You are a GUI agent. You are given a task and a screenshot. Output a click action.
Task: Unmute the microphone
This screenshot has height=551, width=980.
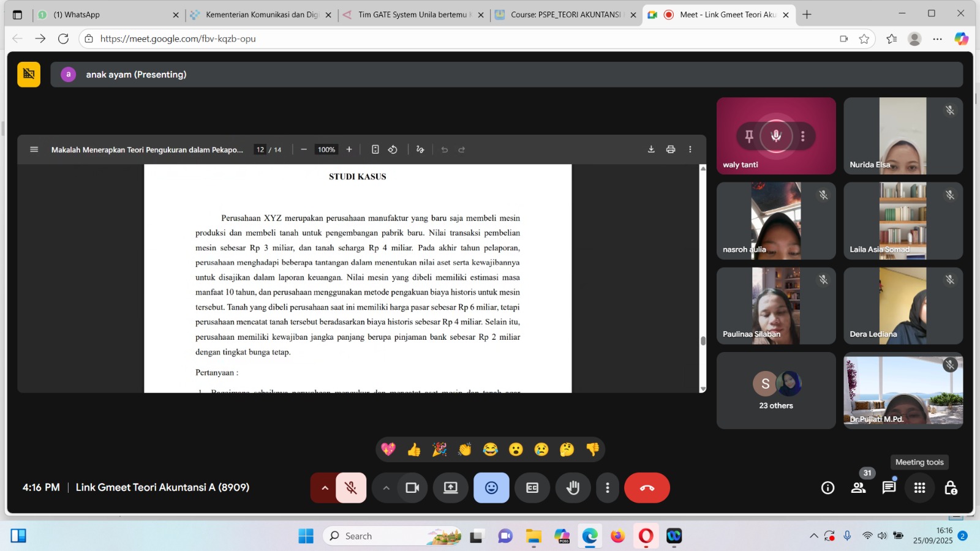[x=351, y=488]
